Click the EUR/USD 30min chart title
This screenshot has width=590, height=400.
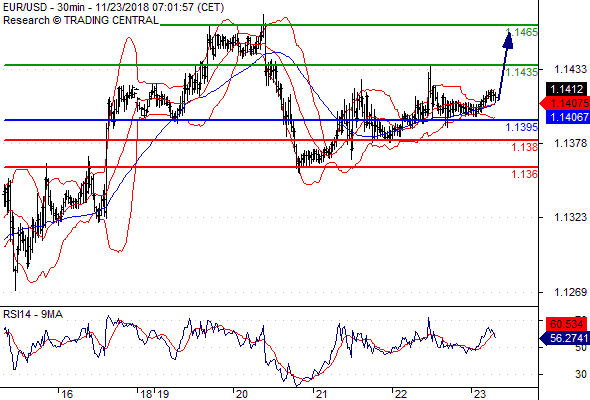114,7
